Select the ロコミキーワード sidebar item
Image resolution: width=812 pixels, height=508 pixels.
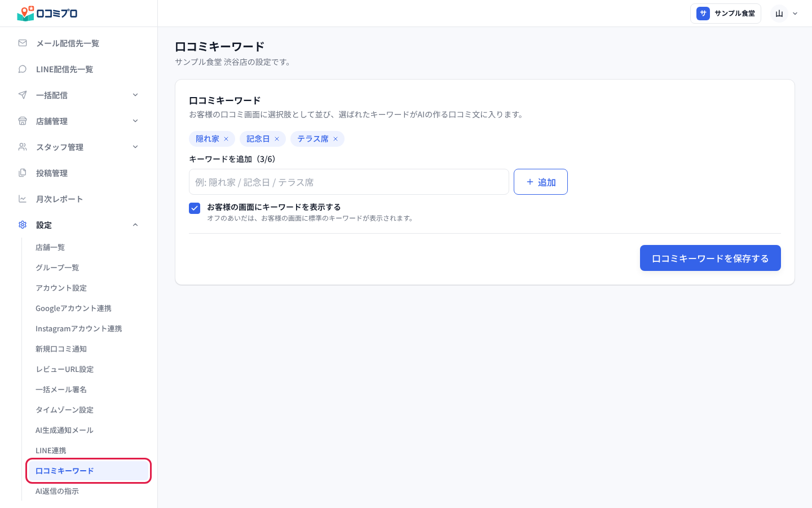pos(89,471)
